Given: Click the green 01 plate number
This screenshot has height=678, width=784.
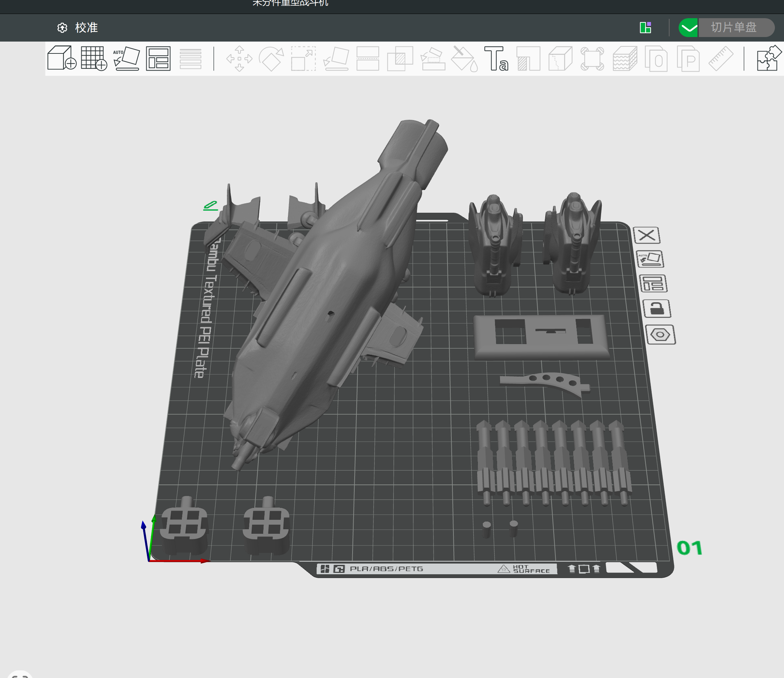Looking at the screenshot, I should 689,548.
